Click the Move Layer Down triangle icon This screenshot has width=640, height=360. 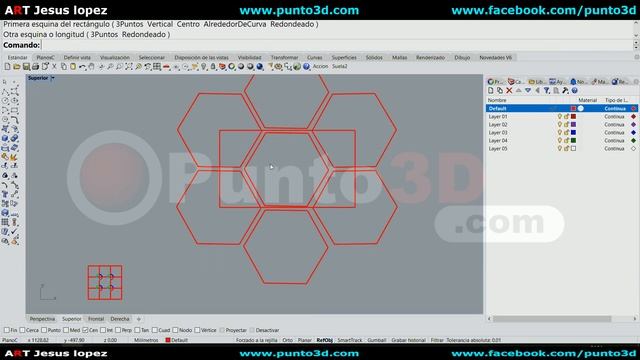528,91
